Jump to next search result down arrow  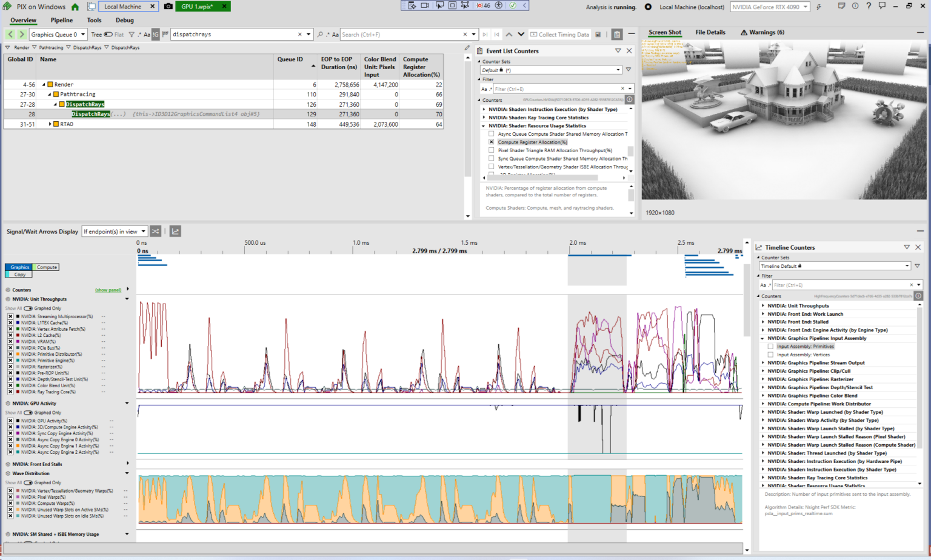tap(521, 35)
